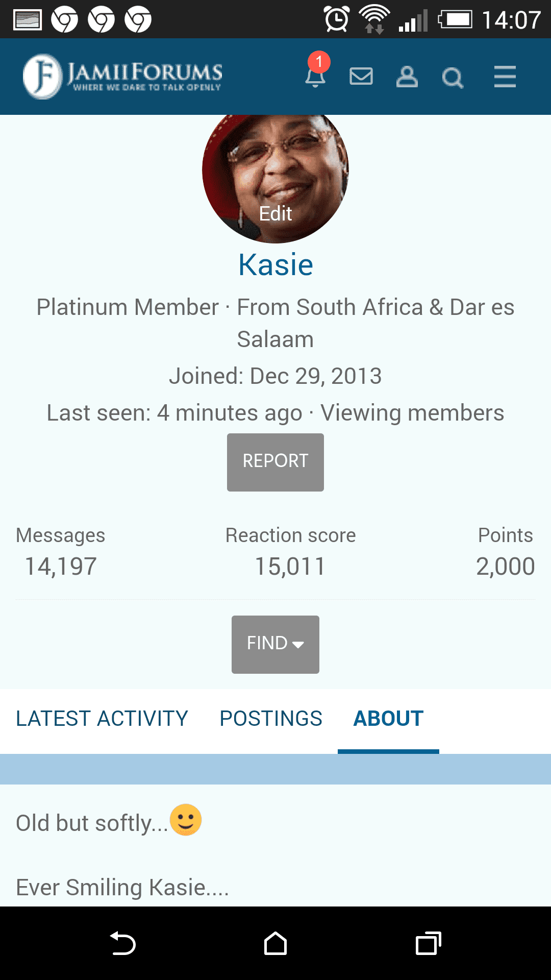Open the Points value 2,000
Screen dimensions: 551x980
coord(505,566)
